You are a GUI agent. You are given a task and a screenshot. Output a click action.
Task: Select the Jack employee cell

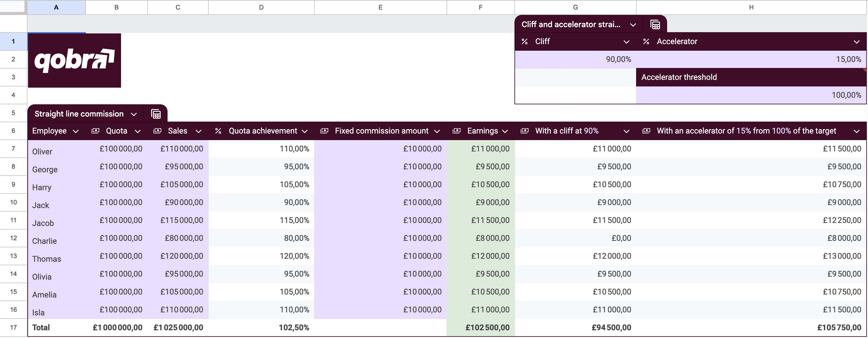click(56, 202)
